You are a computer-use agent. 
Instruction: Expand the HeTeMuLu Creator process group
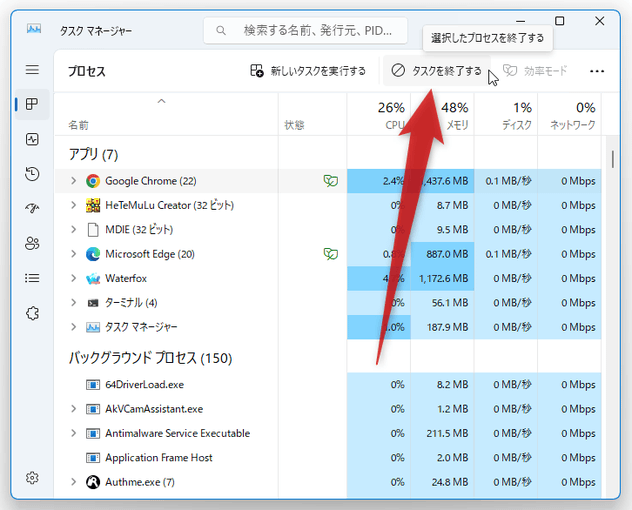tap(73, 205)
